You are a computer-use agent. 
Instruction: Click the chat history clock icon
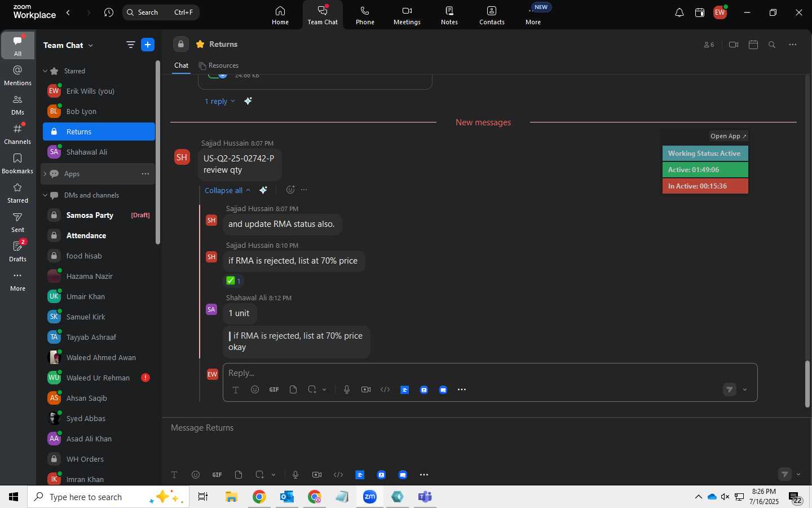coord(109,12)
